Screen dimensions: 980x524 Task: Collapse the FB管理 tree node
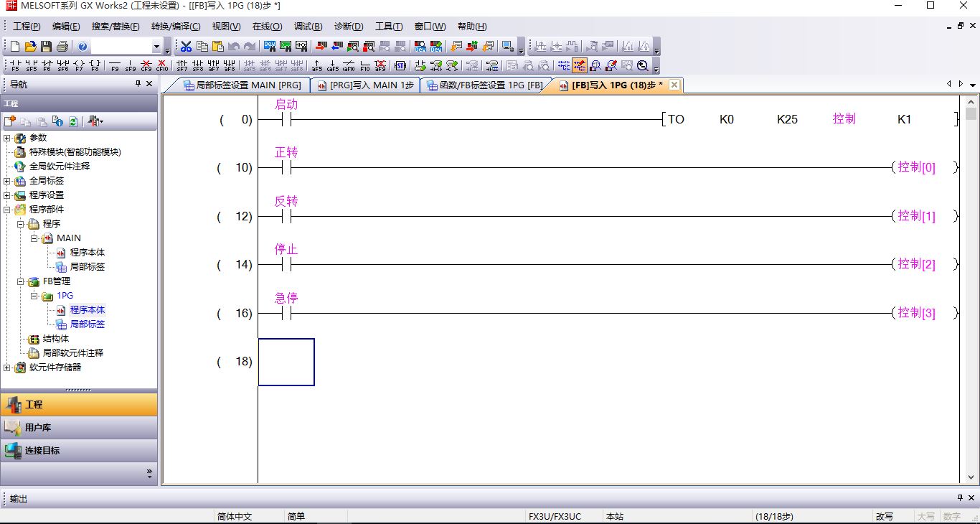click(x=21, y=281)
